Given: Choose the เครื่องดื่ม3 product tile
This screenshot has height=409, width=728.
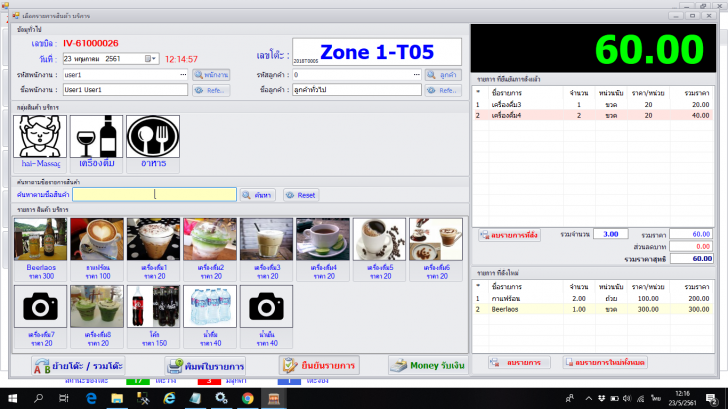Looking at the screenshot, I should (266, 249).
